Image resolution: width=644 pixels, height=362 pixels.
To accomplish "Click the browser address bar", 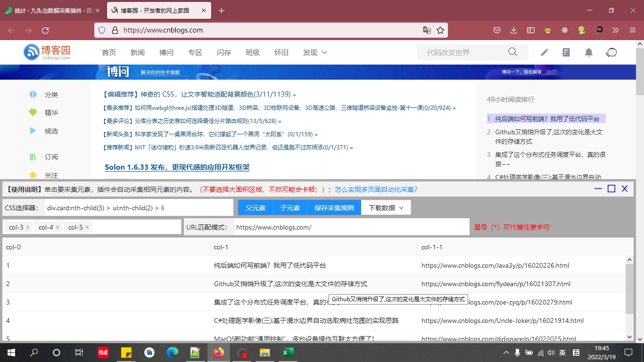I will (271, 30).
